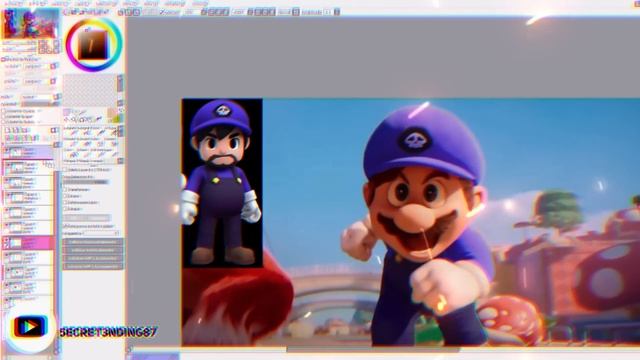Viewport: 640px width, 360px height.
Task: Click the canvas horizontal scrollbar thumb
Action: [x=372, y=349]
